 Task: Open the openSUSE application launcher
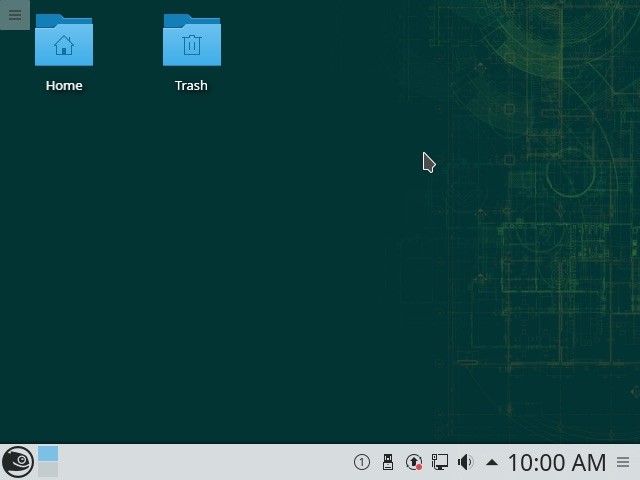tap(17, 462)
